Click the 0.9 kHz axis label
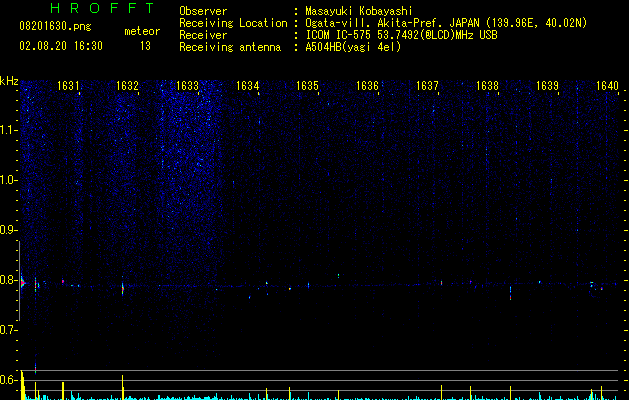This screenshot has height=400, width=629. 8,230
